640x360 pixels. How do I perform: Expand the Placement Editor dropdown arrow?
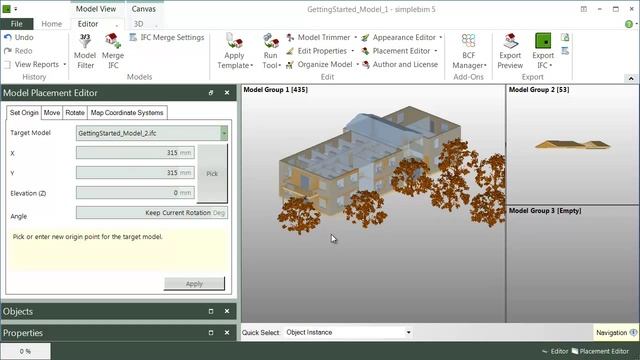click(x=436, y=51)
